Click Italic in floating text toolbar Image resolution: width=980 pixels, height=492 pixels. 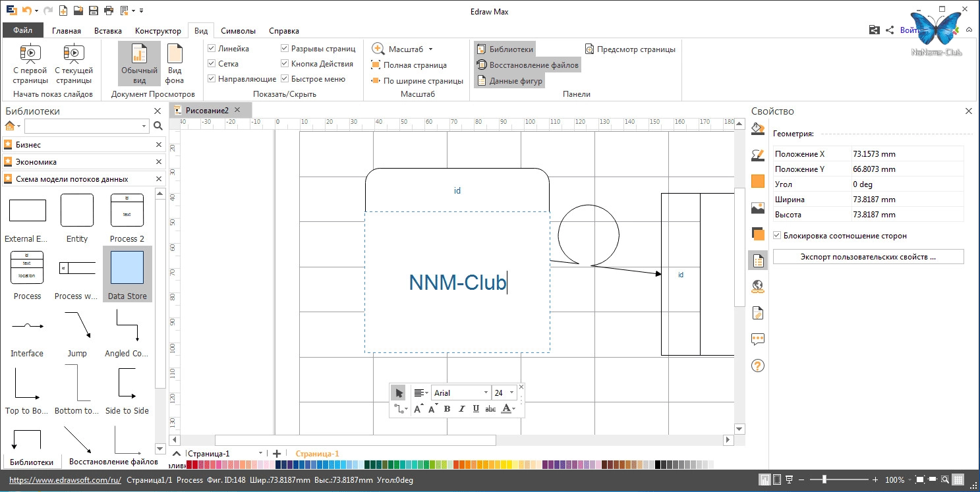pyautogui.click(x=461, y=409)
